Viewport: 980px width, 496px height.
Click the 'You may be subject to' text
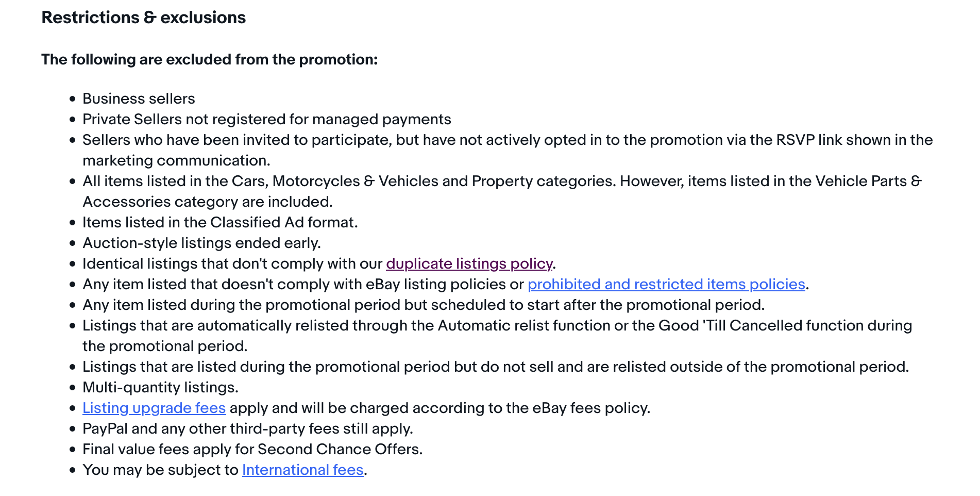click(x=160, y=470)
